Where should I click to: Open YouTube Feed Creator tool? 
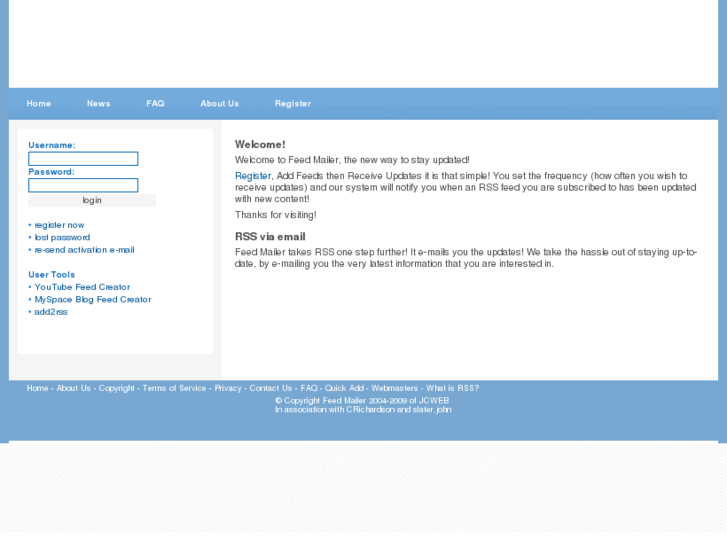click(x=82, y=287)
